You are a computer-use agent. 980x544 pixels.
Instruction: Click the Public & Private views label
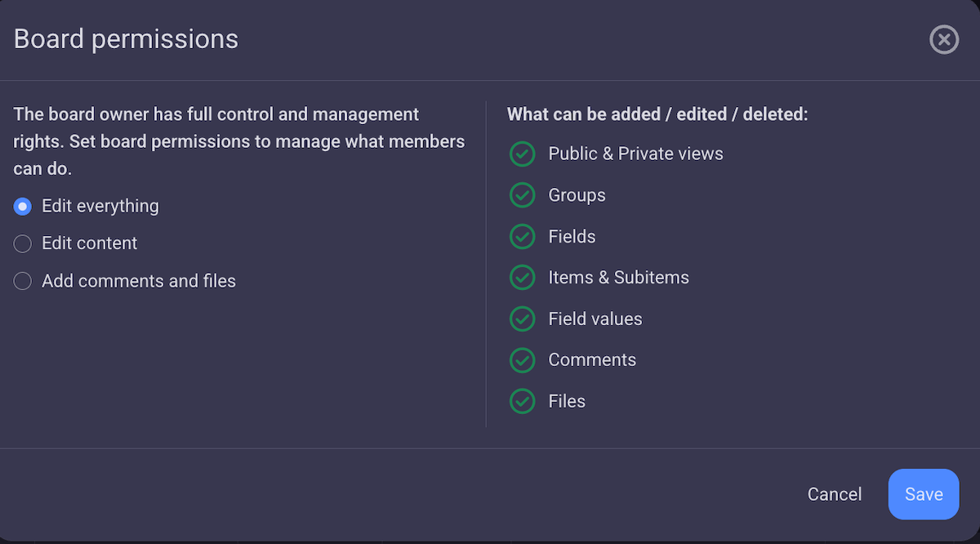pos(635,154)
